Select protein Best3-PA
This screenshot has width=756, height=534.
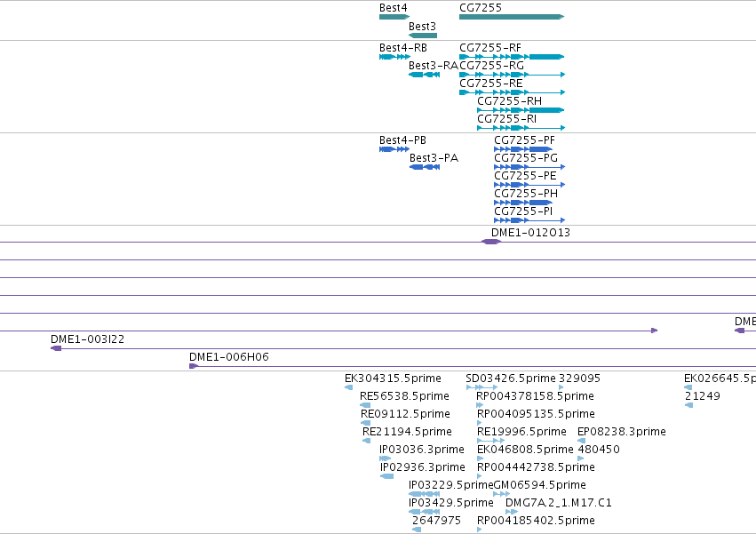coord(425,167)
